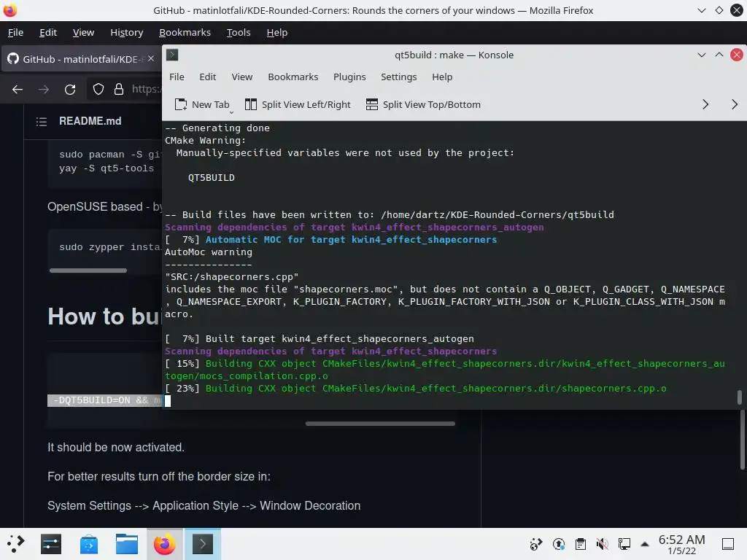Open the network connection tray icon

[624, 544]
